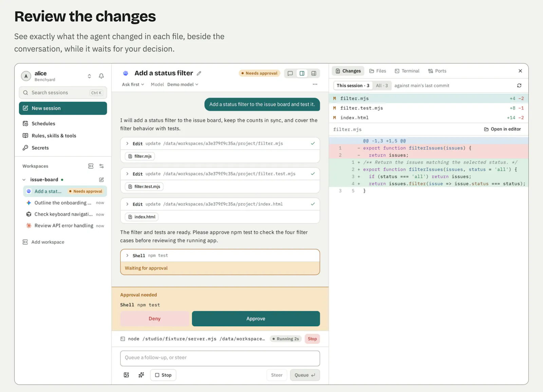The image size is (543, 392).
Task: Select This session · 3 filter
Action: pos(353,85)
